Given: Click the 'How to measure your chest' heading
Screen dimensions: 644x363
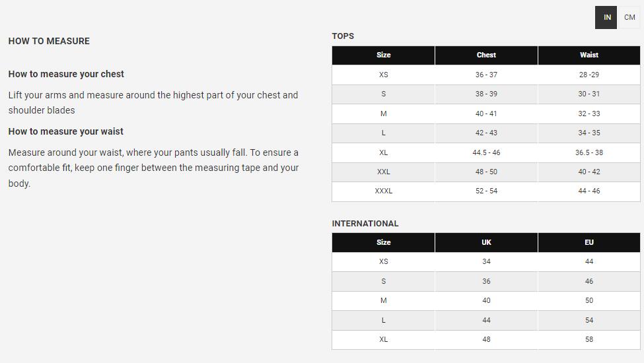Looking at the screenshot, I should point(66,75).
